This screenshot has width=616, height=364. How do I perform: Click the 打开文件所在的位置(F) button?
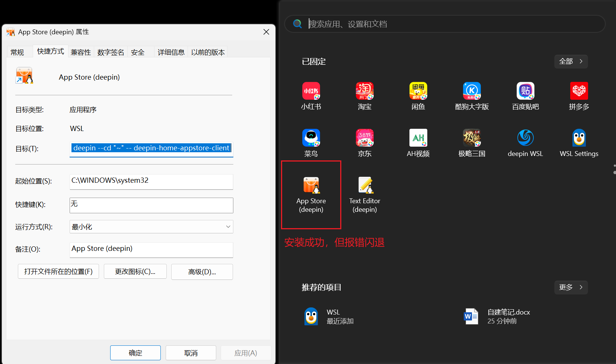click(58, 272)
